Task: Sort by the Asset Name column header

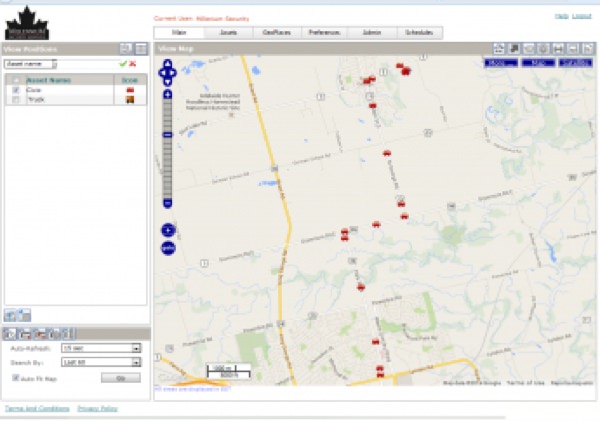Action: [48, 80]
